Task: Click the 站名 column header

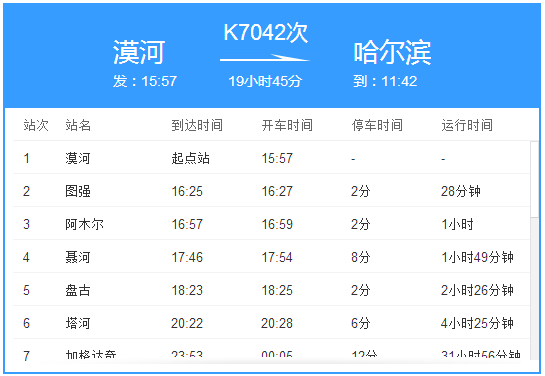Action: coord(78,125)
